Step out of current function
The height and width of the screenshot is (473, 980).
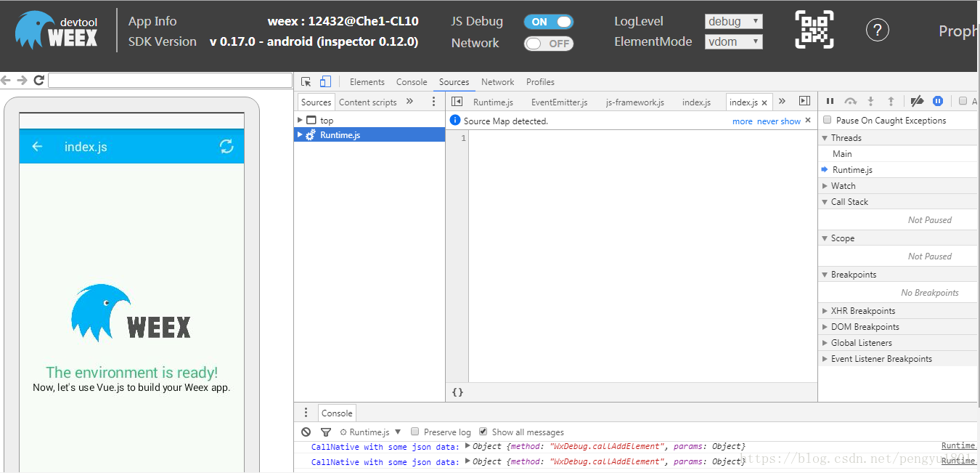[891, 102]
